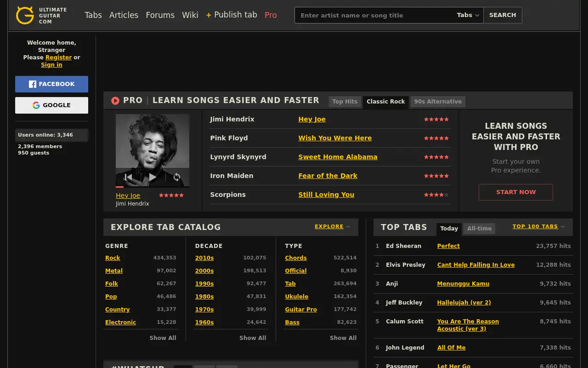Open Ed Sheeran Perfect tab
This screenshot has width=588, height=368.
(448, 246)
